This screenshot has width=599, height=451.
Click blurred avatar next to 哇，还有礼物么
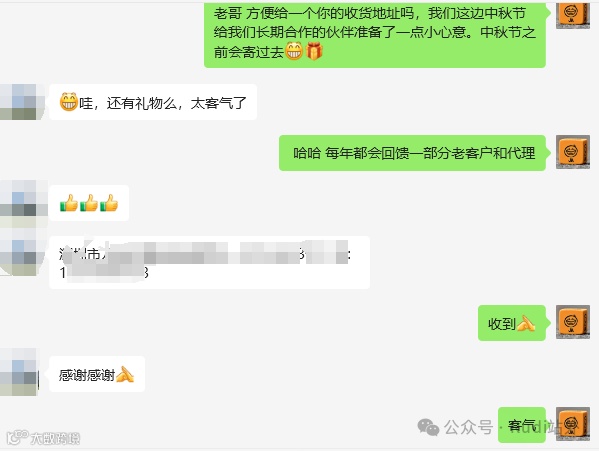click(x=22, y=102)
